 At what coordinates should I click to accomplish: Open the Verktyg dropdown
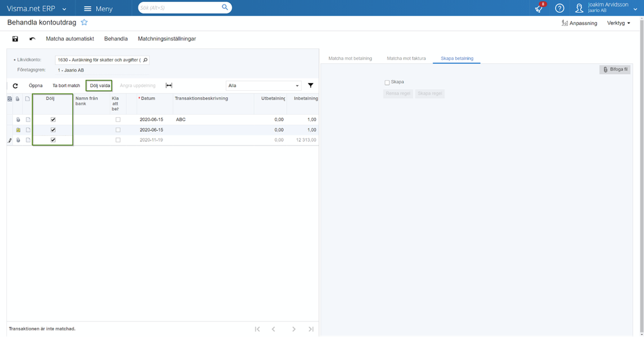coord(618,23)
